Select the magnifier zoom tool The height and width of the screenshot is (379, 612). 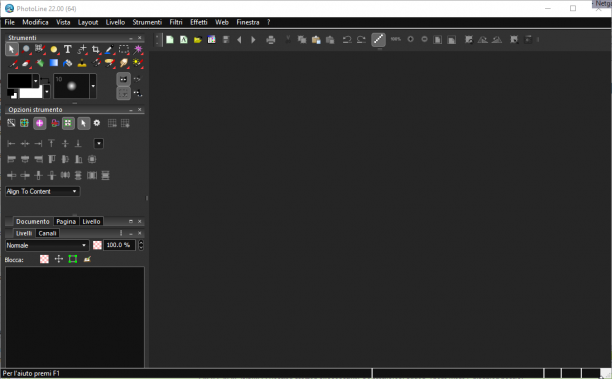[x=26, y=49]
